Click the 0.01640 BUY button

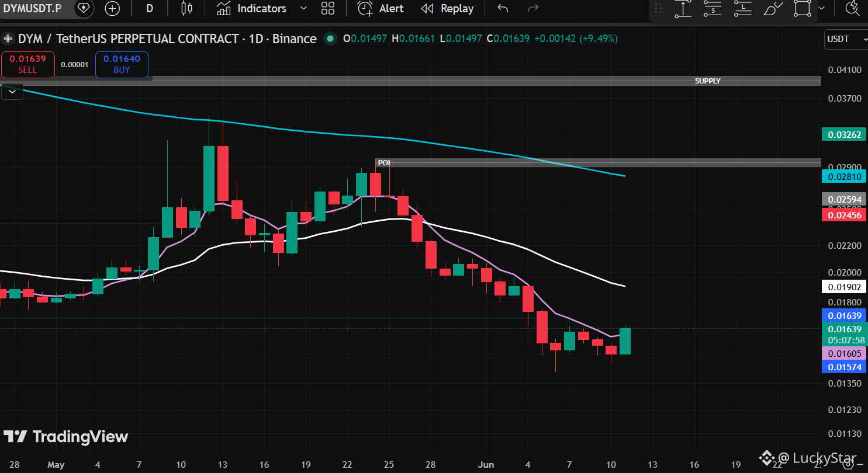pos(122,64)
